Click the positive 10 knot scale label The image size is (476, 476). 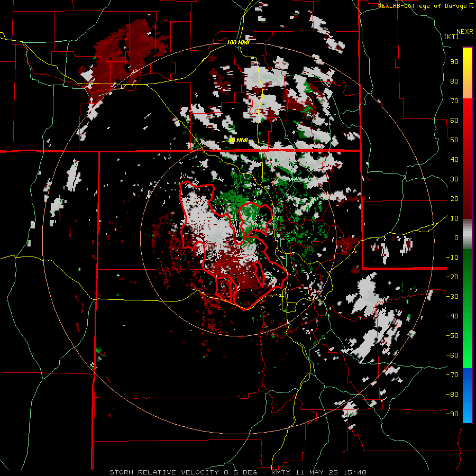[454, 218]
